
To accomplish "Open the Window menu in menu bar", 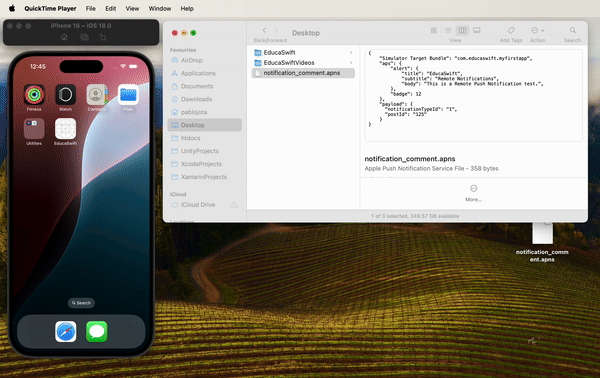I will 160,8.
